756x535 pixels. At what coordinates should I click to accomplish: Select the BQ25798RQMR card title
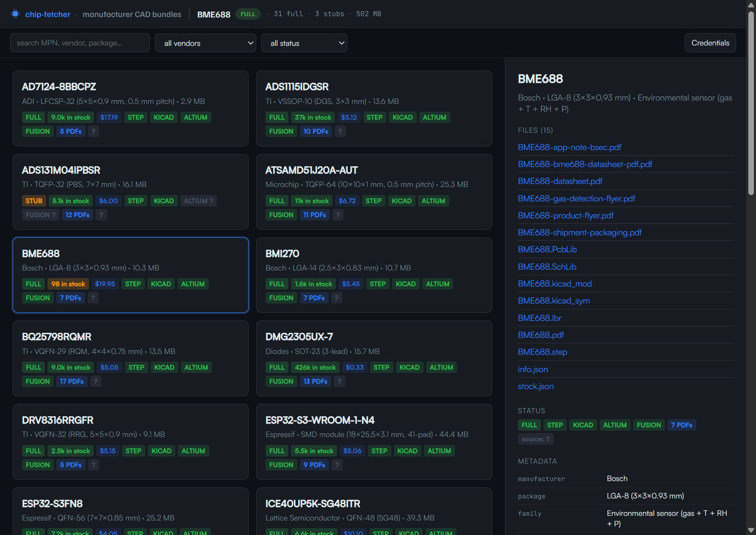(x=56, y=337)
